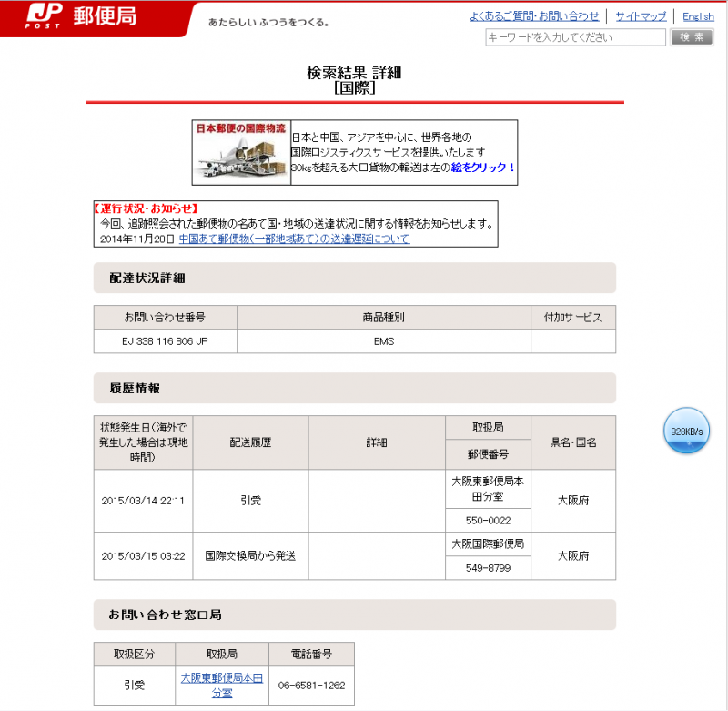Select the 2015/03/15 03:22 date entry
The image size is (728, 711).
click(x=143, y=555)
